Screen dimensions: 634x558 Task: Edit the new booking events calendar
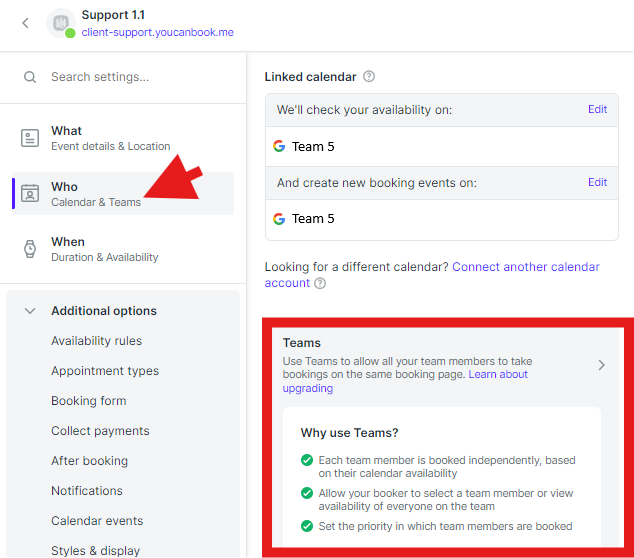[x=597, y=183]
